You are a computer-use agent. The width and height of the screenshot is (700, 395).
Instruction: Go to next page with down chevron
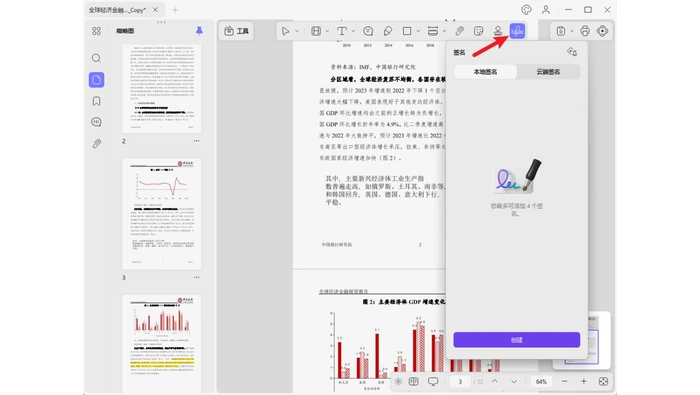[x=514, y=382]
